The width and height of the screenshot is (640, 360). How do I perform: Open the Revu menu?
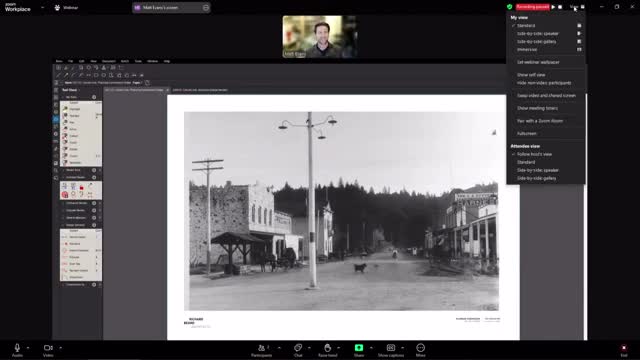click(59, 61)
